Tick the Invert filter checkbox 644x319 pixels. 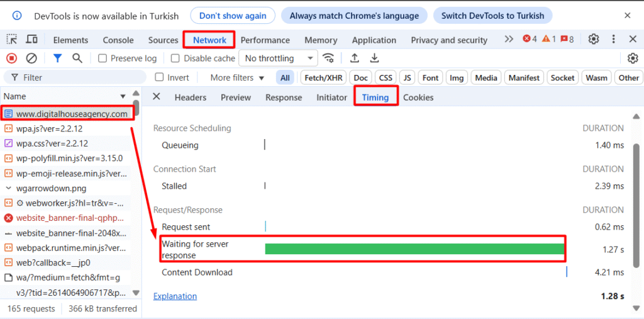(x=160, y=77)
